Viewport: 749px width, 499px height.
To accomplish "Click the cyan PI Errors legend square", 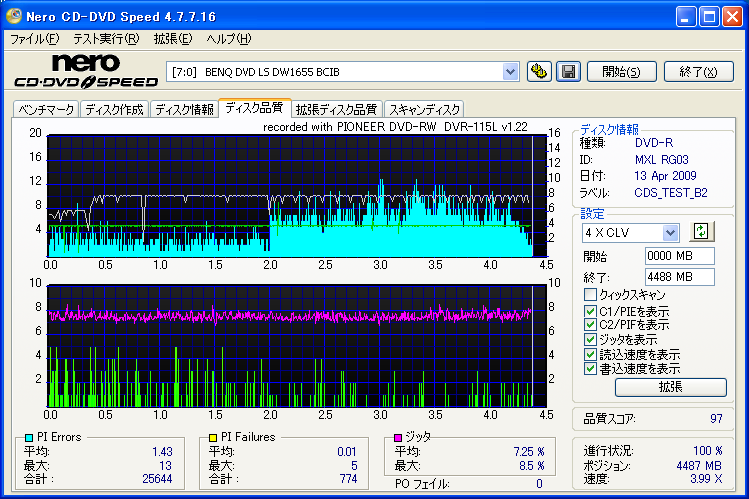I will coord(29,437).
